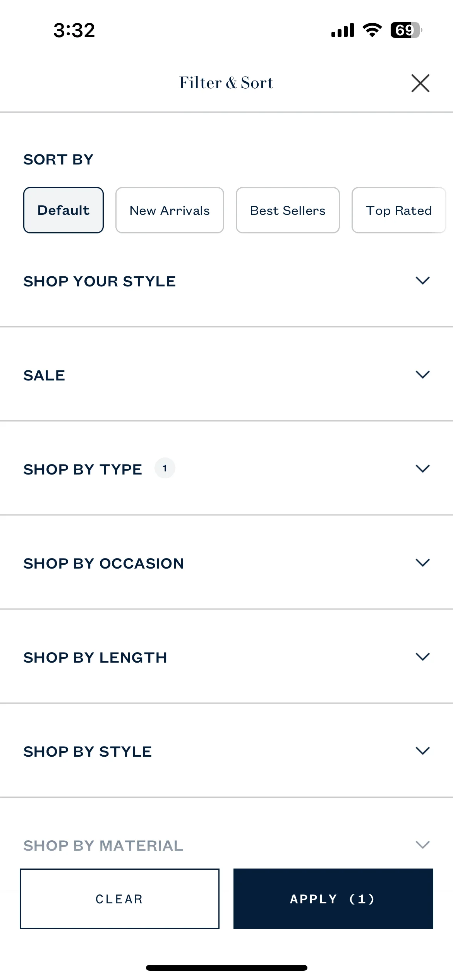Tap the Shop By Material chevron icon
This screenshot has height=980, width=453.
(x=422, y=845)
